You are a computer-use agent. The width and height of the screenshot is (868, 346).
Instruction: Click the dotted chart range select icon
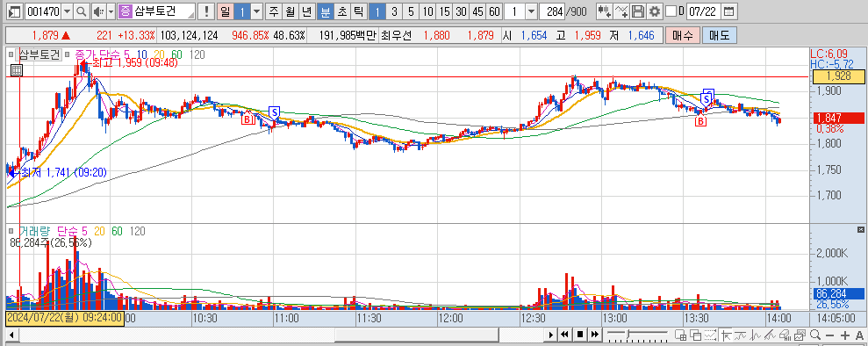pos(710,335)
